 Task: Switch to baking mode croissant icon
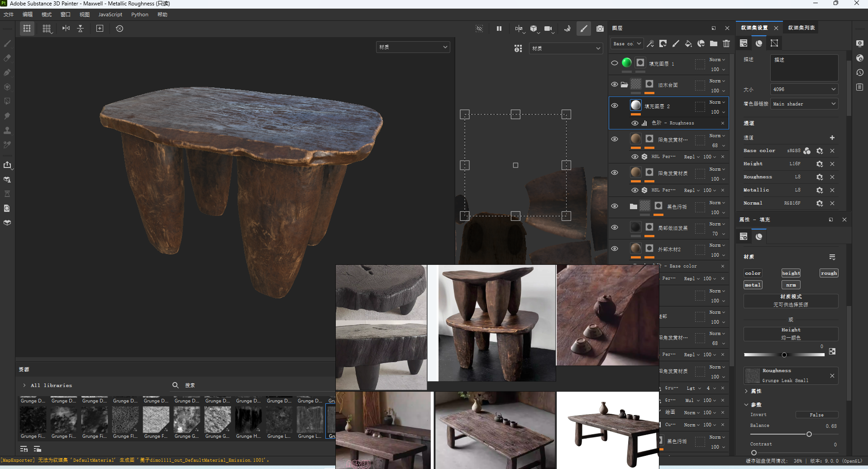pos(567,29)
